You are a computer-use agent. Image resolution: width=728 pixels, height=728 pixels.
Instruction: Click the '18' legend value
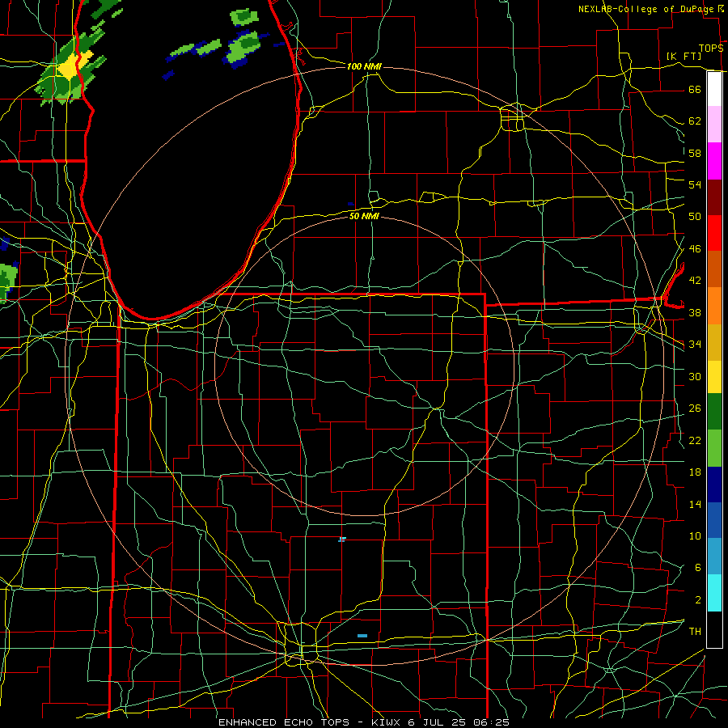click(x=695, y=472)
